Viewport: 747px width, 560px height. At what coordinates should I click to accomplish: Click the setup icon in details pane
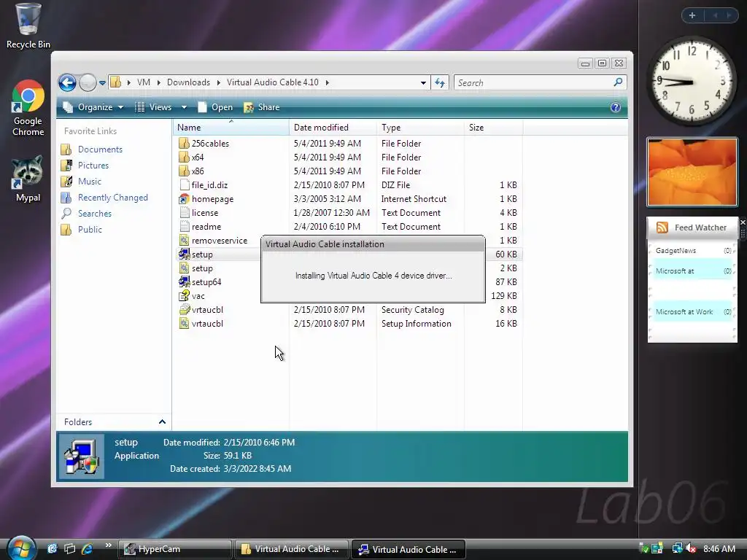point(81,456)
